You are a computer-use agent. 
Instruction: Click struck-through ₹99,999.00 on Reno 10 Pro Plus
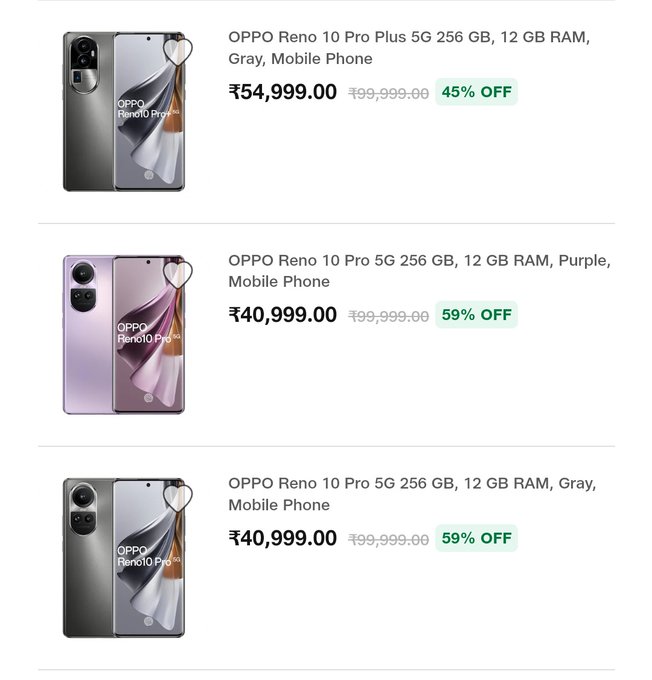(x=388, y=94)
